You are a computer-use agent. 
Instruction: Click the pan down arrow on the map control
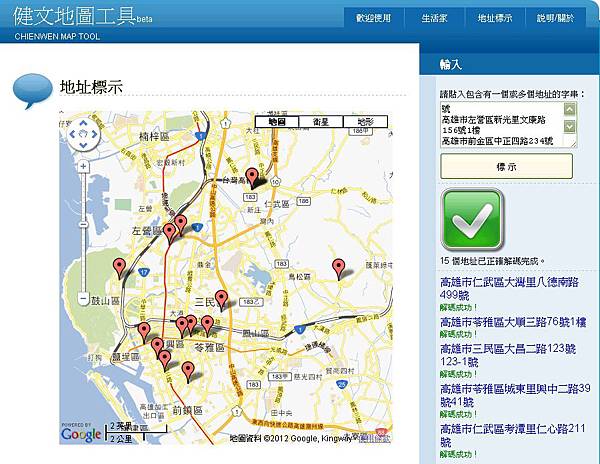pos(83,145)
